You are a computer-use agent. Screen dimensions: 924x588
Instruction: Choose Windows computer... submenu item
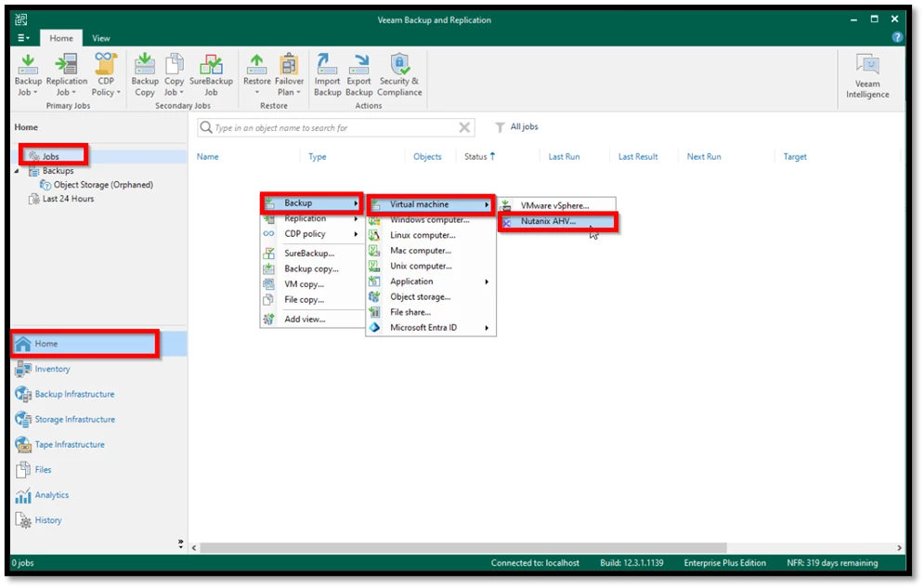(431, 220)
